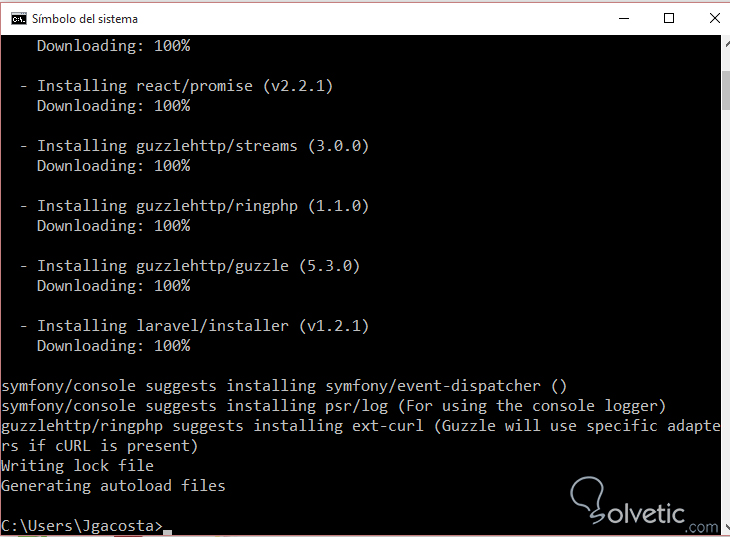Click the symfony/event-dispatcher suggestion line
Image resolution: width=730 pixels, height=537 pixels.
285,386
